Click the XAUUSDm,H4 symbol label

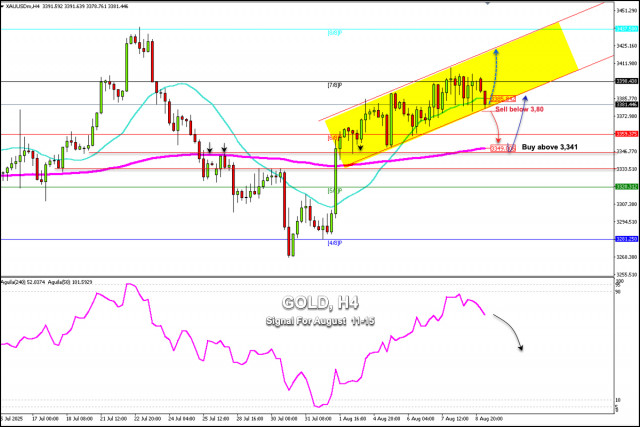tap(23, 7)
